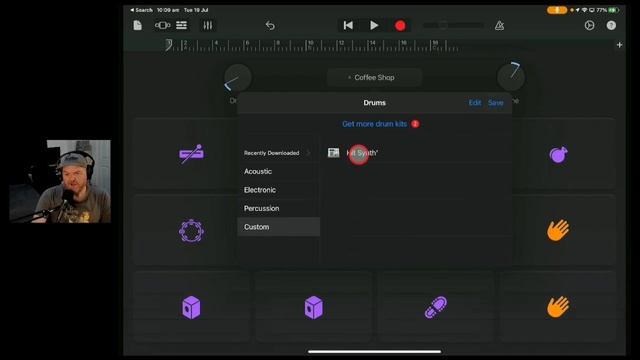The height and width of the screenshot is (360, 640).
Task: Click the red badge showing 2
Action: point(415,124)
